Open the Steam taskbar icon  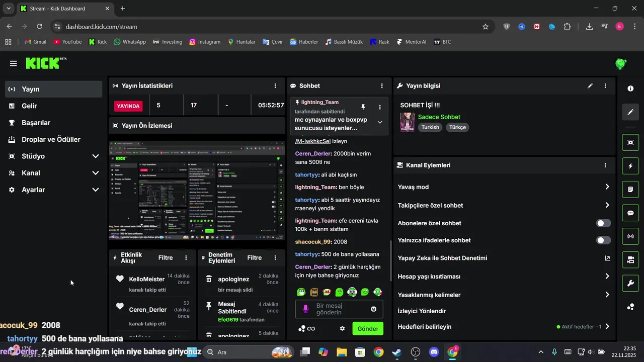point(397,352)
